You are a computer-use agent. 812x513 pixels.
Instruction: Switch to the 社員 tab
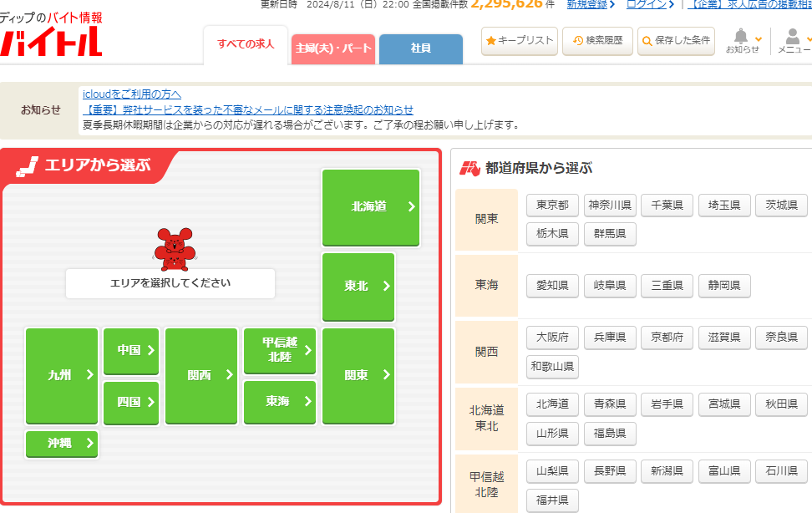[420, 48]
